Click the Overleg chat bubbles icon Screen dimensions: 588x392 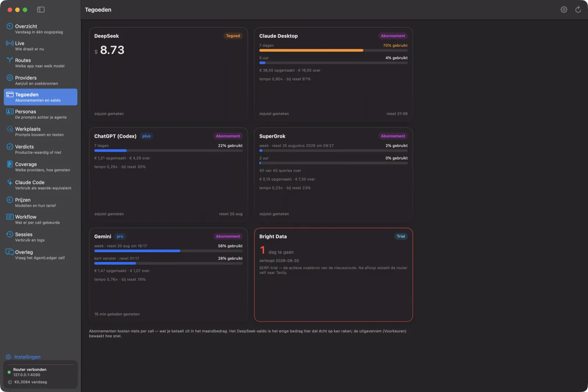coord(10,252)
